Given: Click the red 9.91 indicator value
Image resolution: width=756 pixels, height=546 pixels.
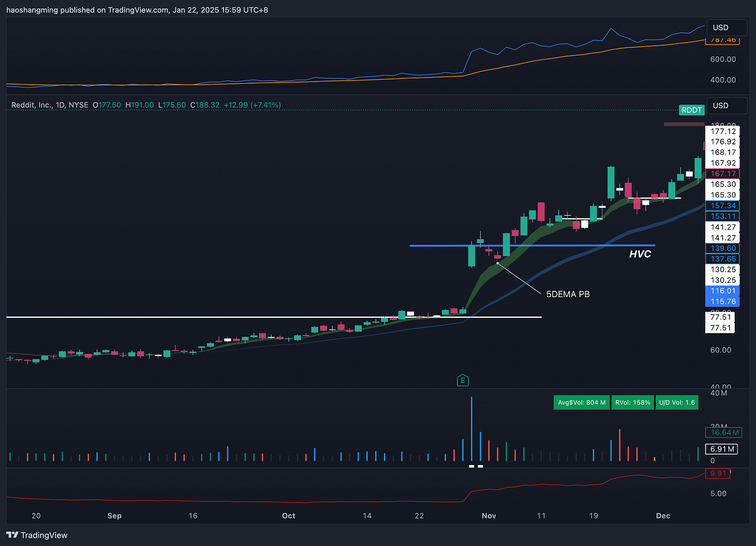Looking at the screenshot, I should pos(719,473).
